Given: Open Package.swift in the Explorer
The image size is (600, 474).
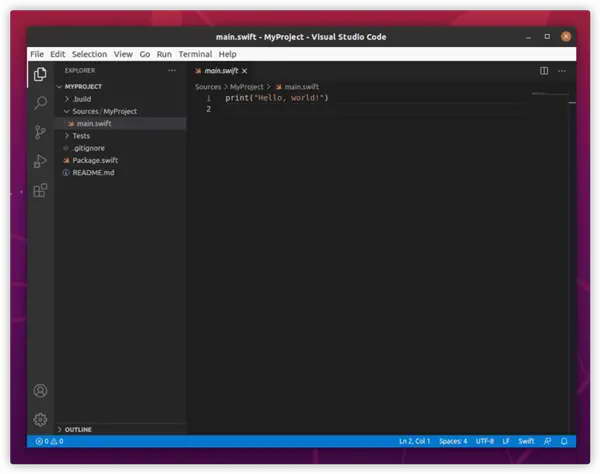Looking at the screenshot, I should [121, 160].
